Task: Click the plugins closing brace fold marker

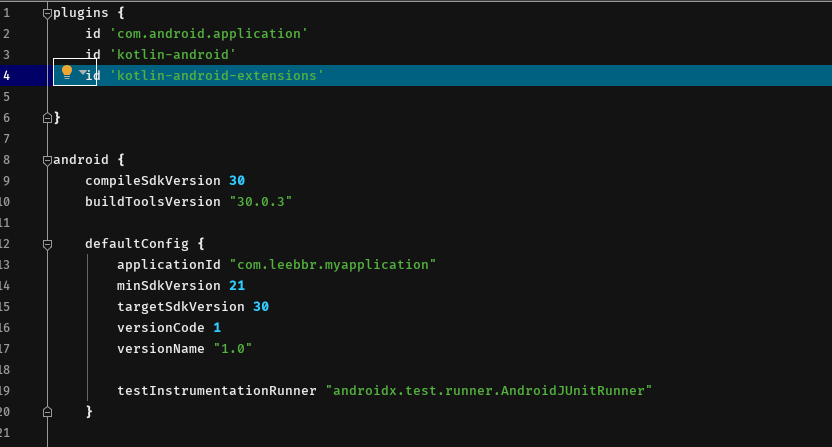Action: (x=47, y=118)
